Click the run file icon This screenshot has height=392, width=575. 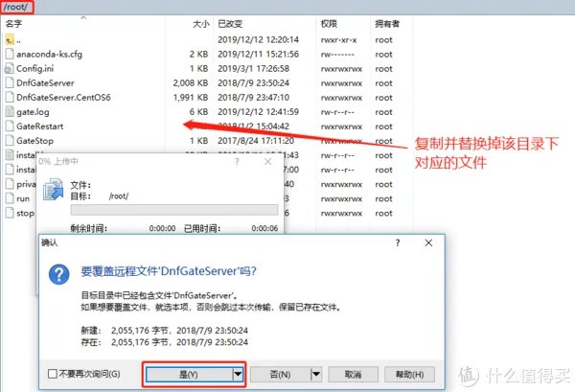tap(10, 198)
